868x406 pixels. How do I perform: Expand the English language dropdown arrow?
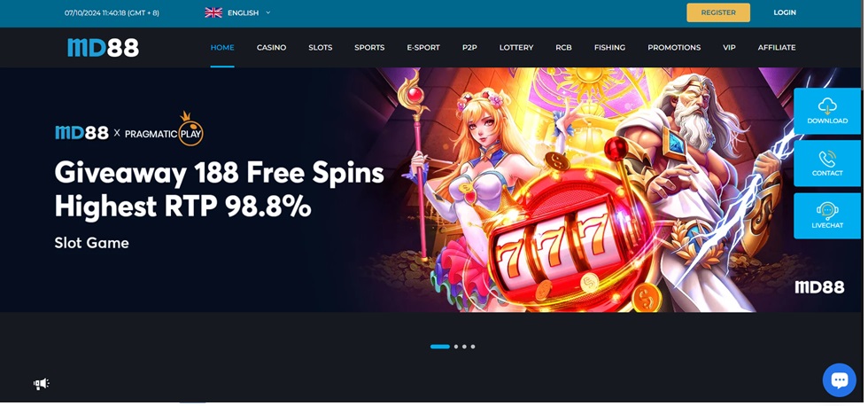coord(267,12)
